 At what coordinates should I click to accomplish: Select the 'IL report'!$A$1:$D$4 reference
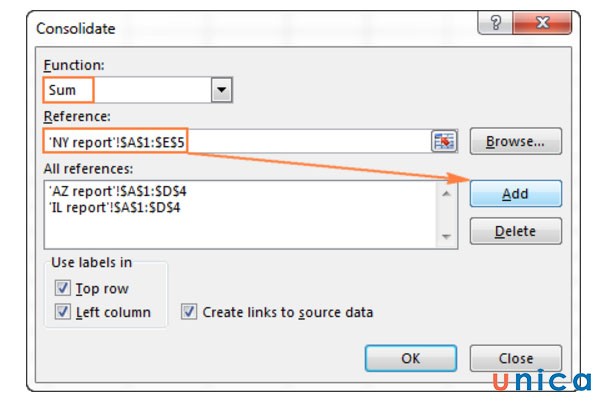tap(112, 207)
